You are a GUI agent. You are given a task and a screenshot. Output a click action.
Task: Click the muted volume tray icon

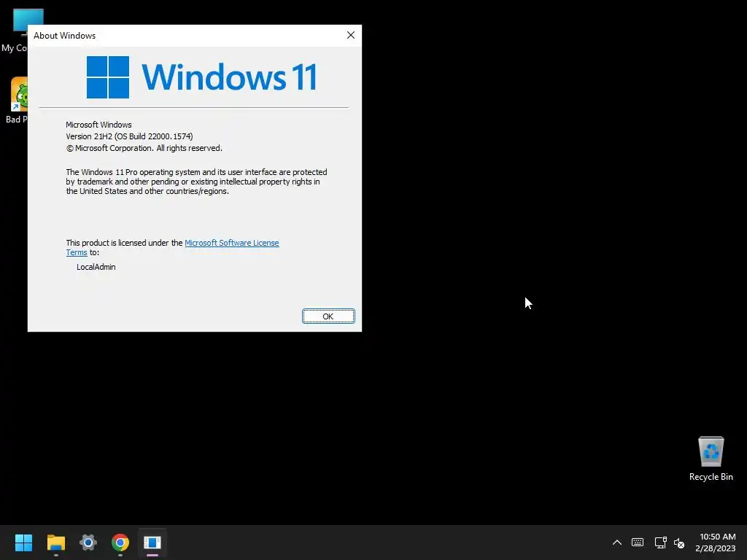pos(679,542)
